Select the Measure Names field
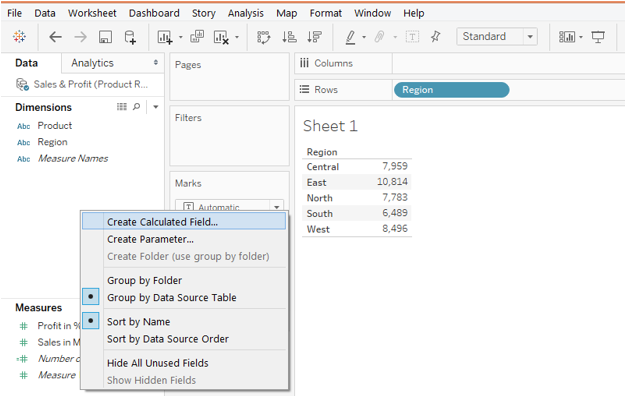The height and width of the screenshot is (396, 625). pos(73,159)
